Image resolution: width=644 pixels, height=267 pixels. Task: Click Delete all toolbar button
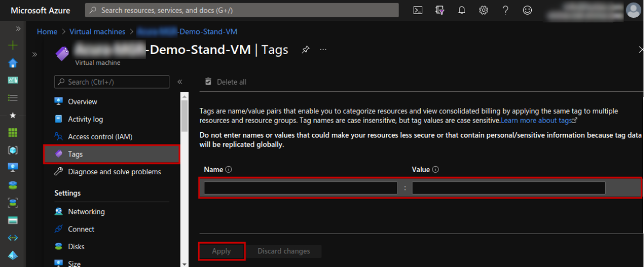coord(226,82)
